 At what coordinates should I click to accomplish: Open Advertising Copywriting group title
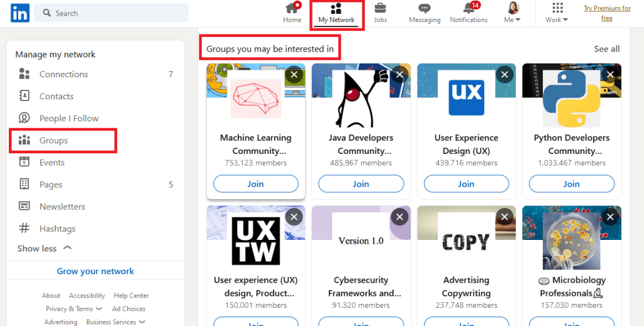(x=466, y=286)
